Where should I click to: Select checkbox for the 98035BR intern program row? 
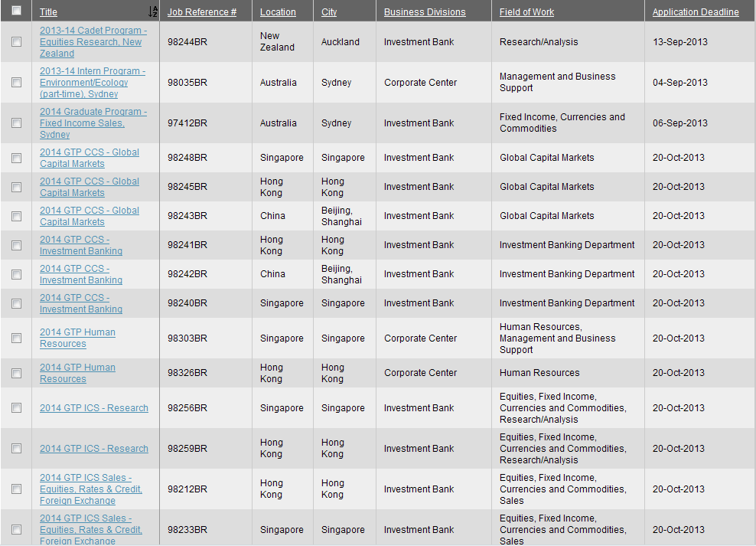point(16,83)
